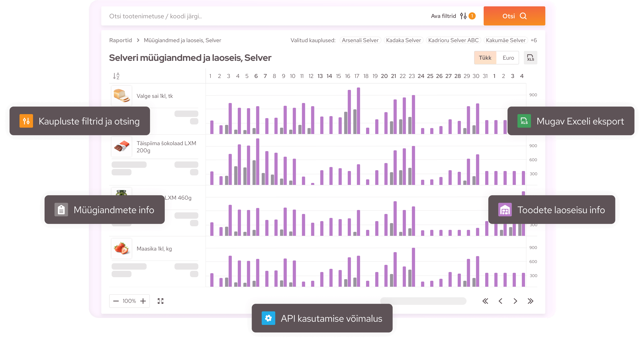Click the Toodete laoseisu info label
Screen dimensions: 644x342
(561, 210)
